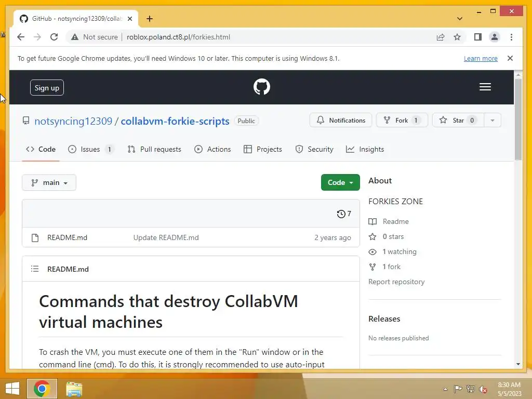Click the share page icon in address bar
This screenshot has height=399, width=532.
[441, 37]
